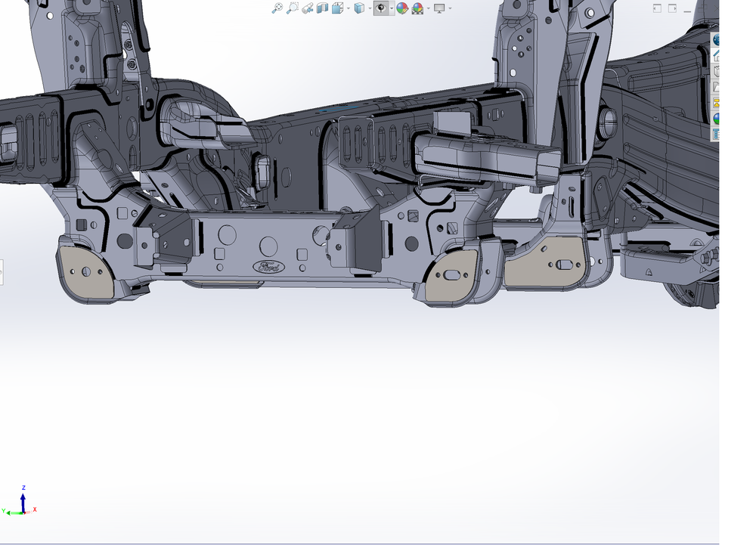
Task: Toggle shaded display style off
Action: coord(359,9)
